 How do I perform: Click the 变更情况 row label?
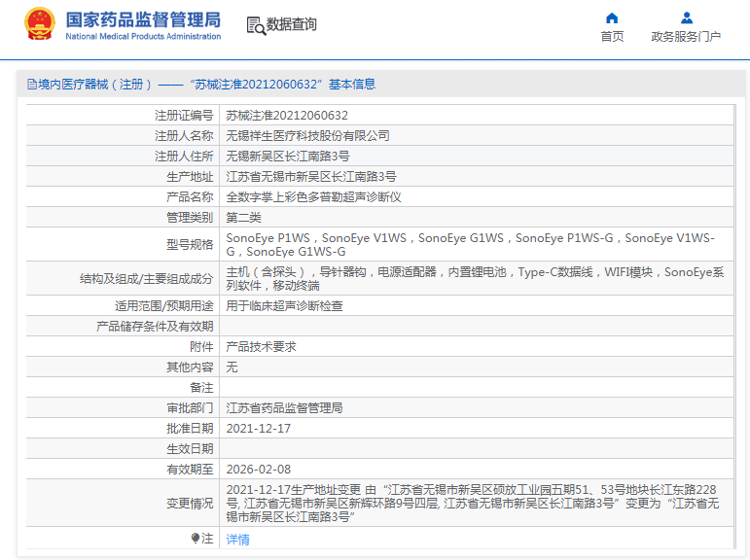point(190,504)
